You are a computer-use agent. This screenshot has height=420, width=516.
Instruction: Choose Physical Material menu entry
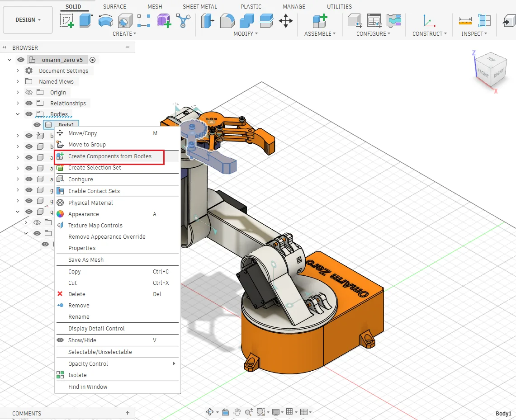[x=118, y=203]
